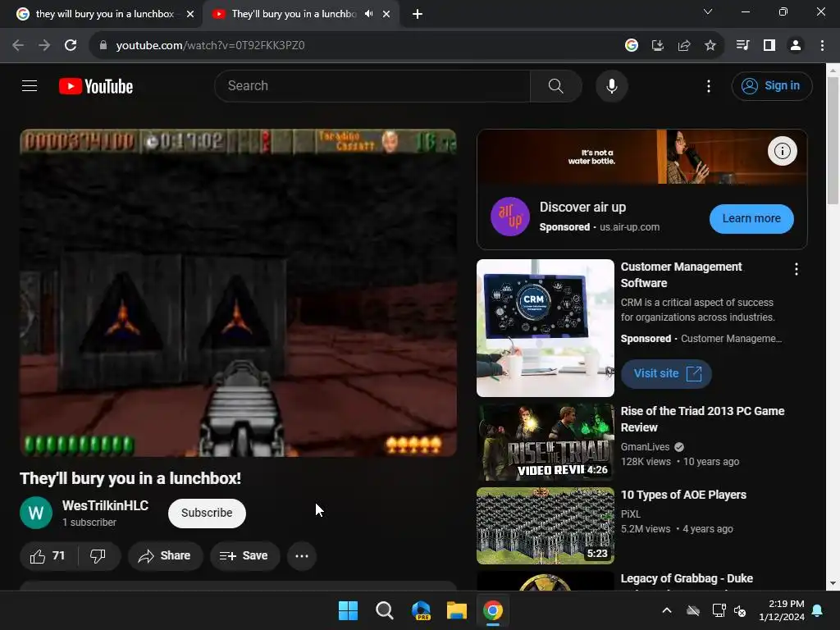This screenshot has width=840, height=630.
Task: Show hidden system tray icons
Action: click(667, 610)
